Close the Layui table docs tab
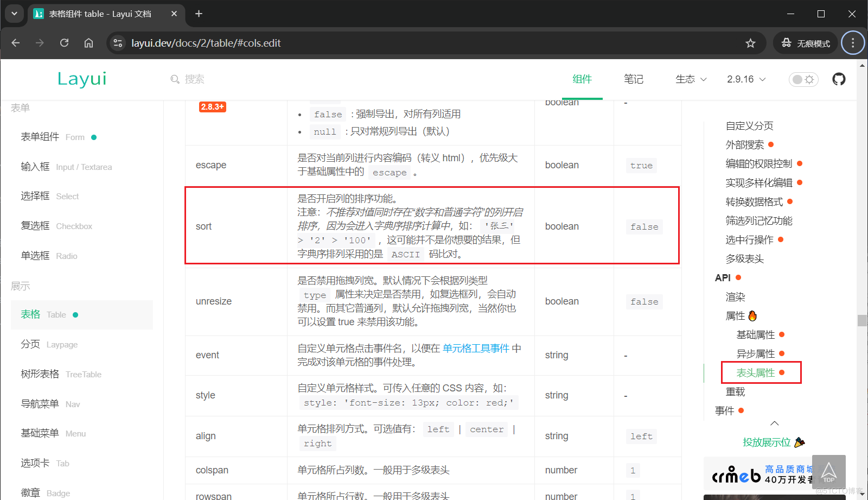 tap(174, 14)
